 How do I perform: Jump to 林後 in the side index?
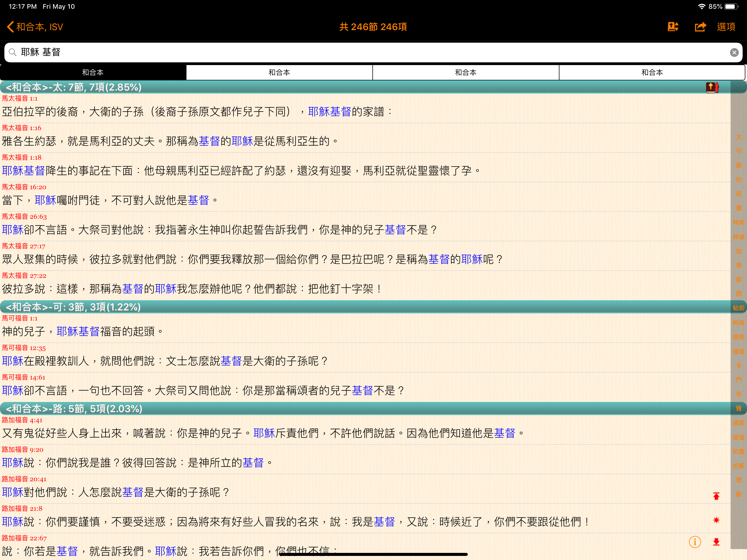pos(739,237)
